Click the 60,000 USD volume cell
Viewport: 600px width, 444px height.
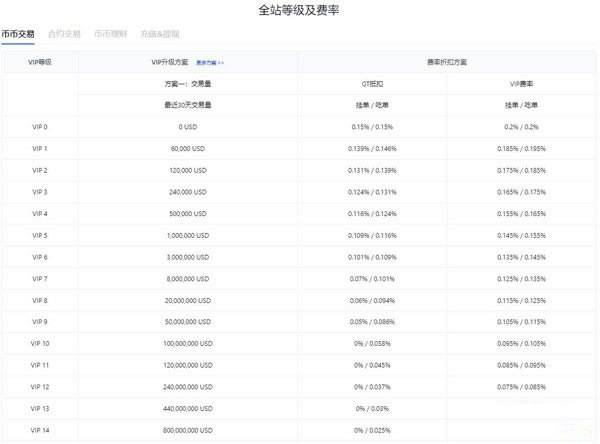click(189, 148)
